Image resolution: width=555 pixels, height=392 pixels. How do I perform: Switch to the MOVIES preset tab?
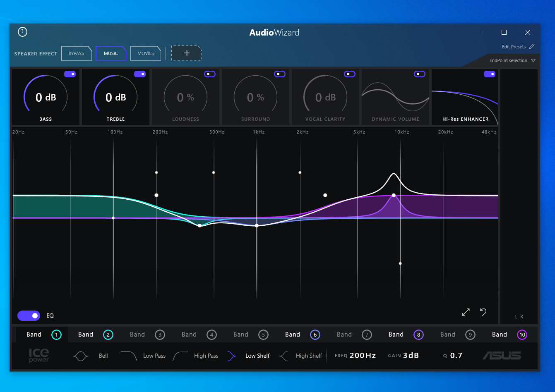(x=146, y=53)
